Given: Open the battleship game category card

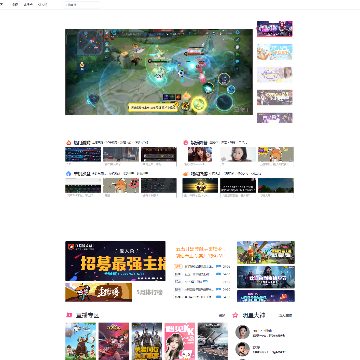Looking at the screenshot, I should tap(213, 341).
